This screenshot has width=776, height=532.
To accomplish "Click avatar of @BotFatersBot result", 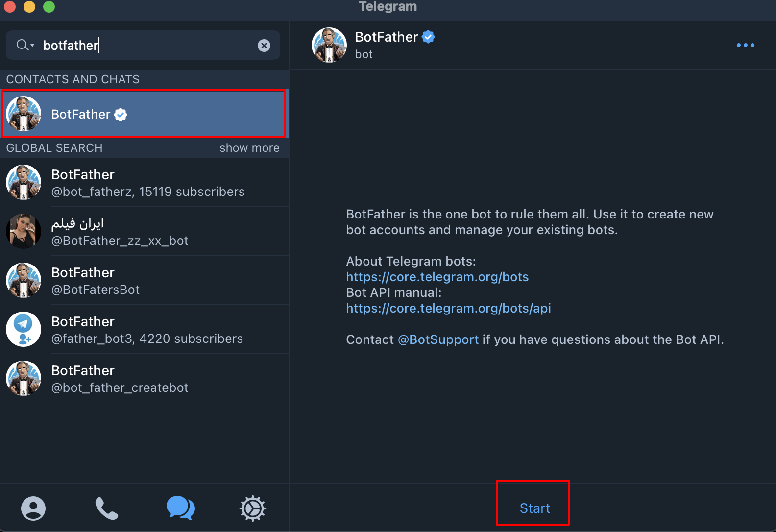I will [24, 280].
